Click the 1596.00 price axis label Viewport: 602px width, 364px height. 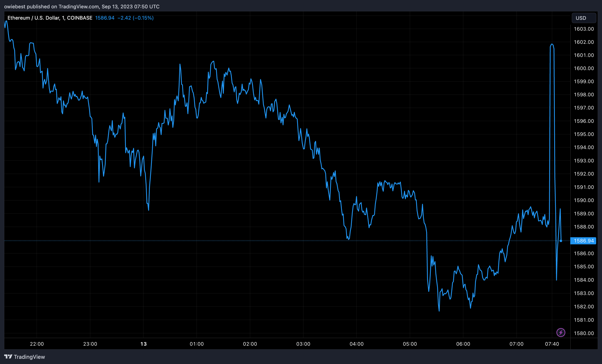click(584, 121)
